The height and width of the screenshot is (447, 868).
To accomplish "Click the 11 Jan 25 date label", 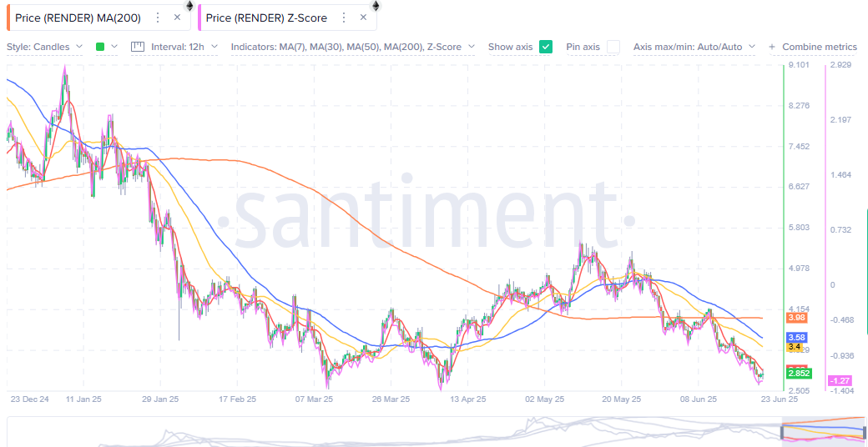I will [84, 399].
